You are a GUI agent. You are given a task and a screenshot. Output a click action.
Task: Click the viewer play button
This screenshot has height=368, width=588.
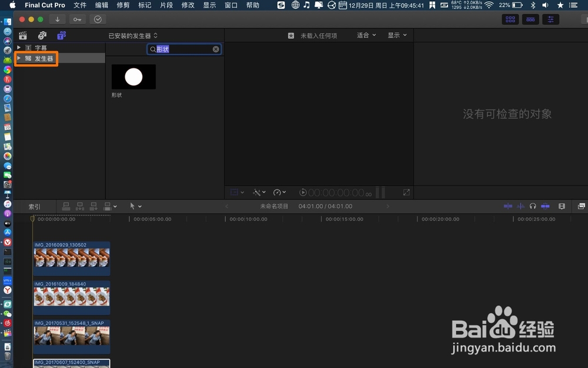(x=303, y=193)
